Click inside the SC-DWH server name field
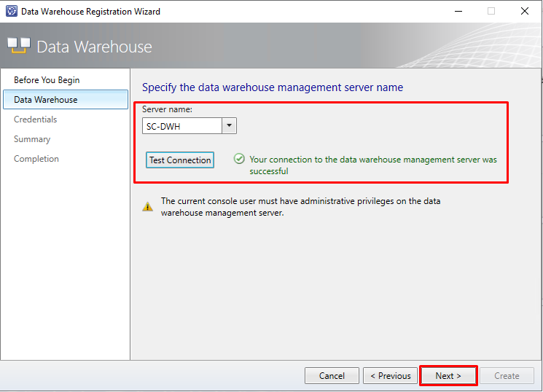This screenshot has width=543, height=392. coord(182,126)
